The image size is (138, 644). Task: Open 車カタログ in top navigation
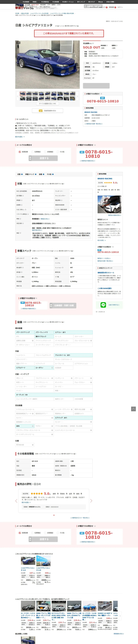click(x=92, y=2)
